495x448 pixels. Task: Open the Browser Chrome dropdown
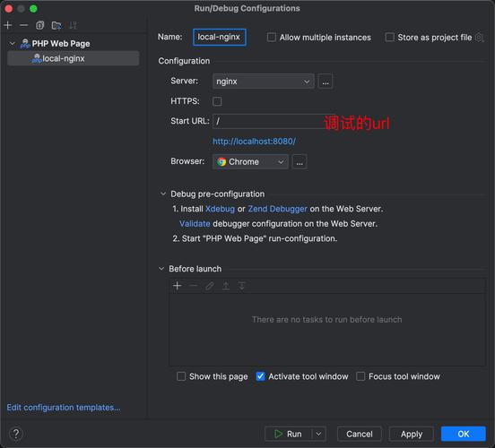[250, 162]
